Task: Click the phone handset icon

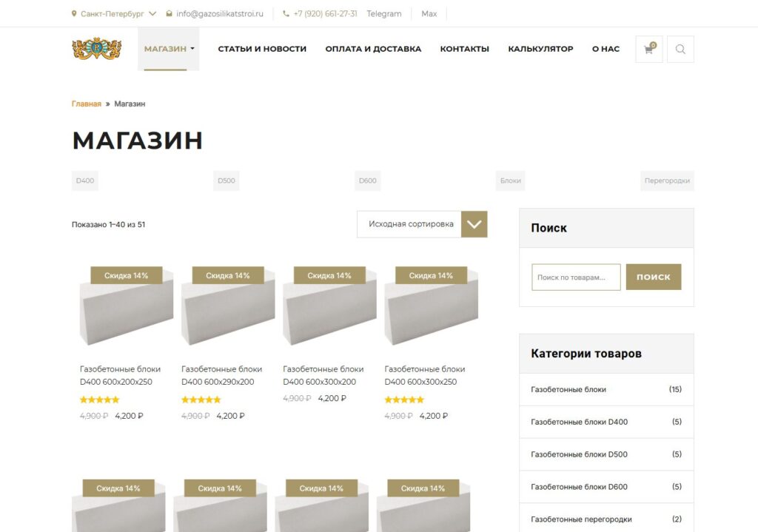Action: pos(286,13)
